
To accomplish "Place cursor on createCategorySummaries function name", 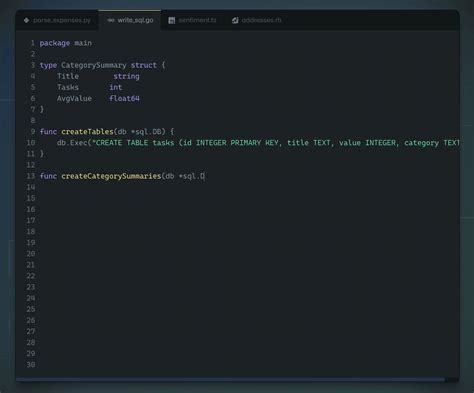I will pyautogui.click(x=111, y=176).
